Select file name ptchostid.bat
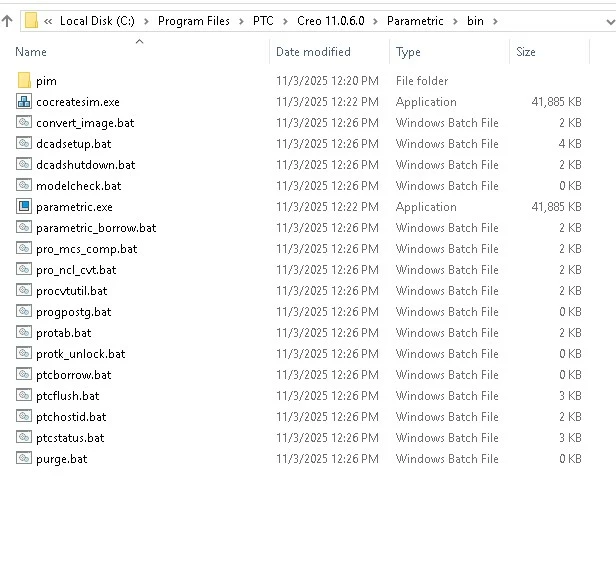 click(x=71, y=417)
